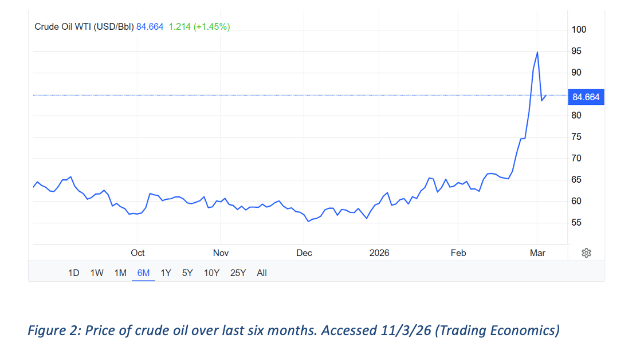Image resolution: width=644 pixels, height=347 pixels.
Task: Click the Mar axis label
Action: point(538,253)
